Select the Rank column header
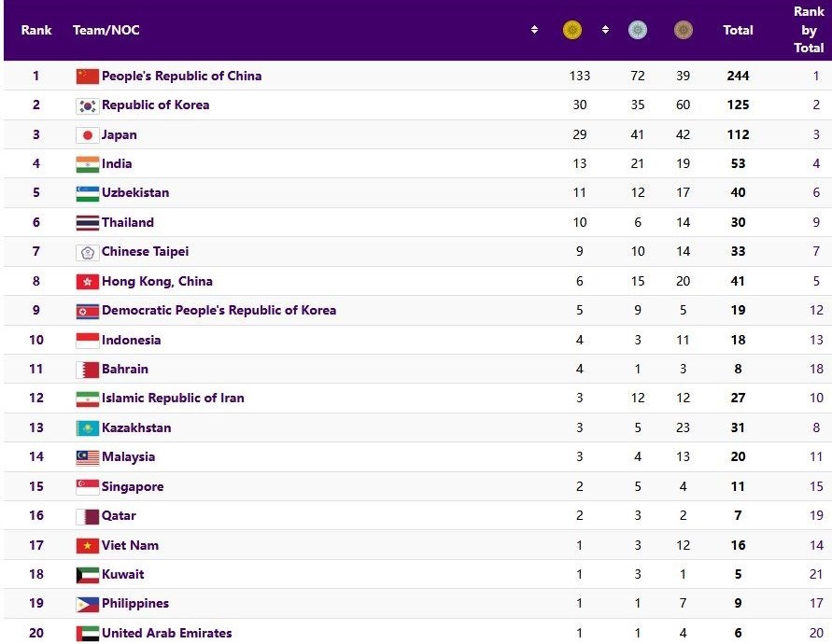The width and height of the screenshot is (832, 644). pos(36,30)
